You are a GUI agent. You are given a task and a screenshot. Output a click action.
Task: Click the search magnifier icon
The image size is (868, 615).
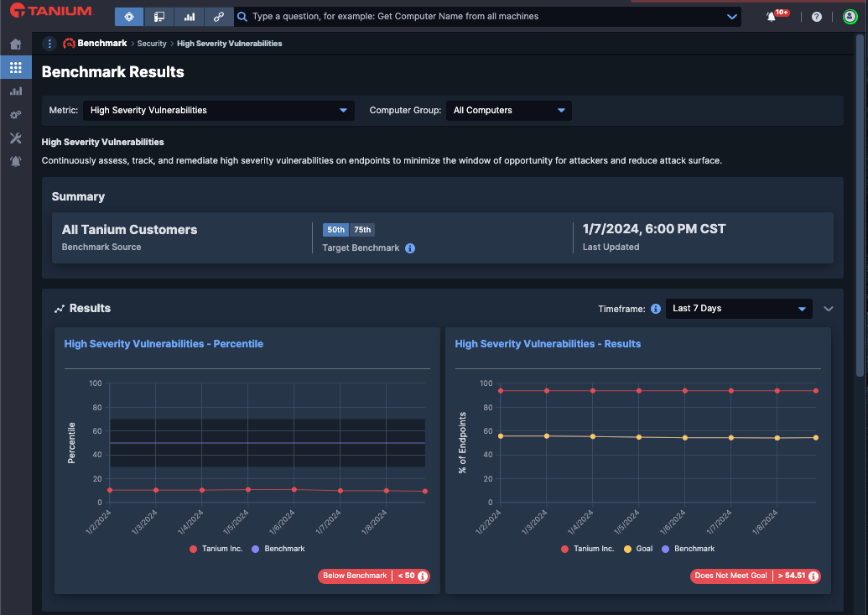242,17
